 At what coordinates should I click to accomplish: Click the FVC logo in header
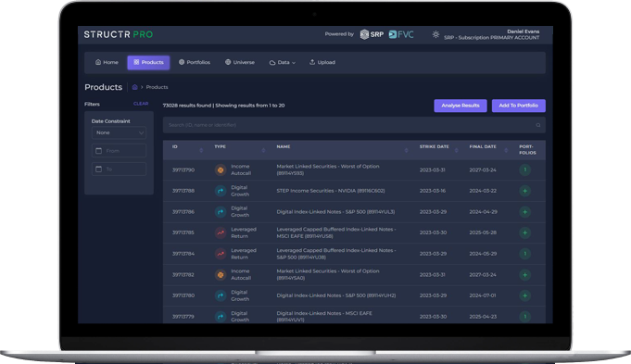401,34
